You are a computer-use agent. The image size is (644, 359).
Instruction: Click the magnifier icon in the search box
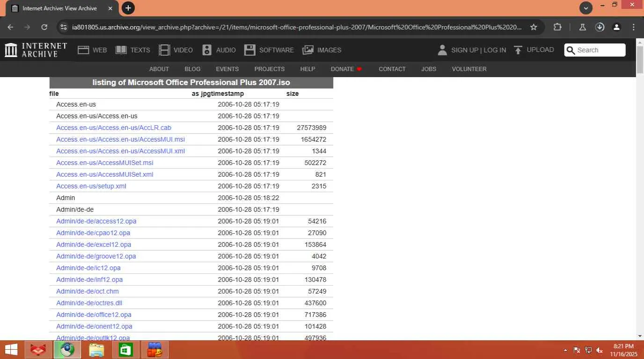pyautogui.click(x=571, y=50)
